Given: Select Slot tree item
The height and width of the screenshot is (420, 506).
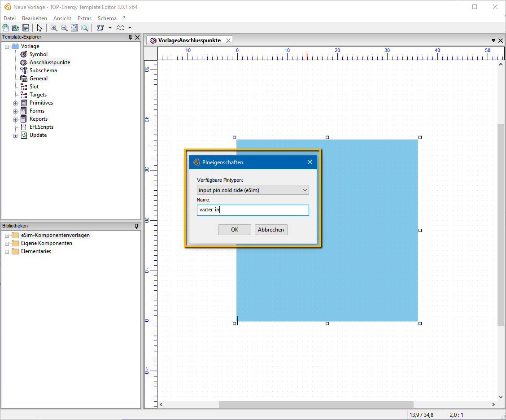Looking at the screenshot, I should click(x=34, y=87).
